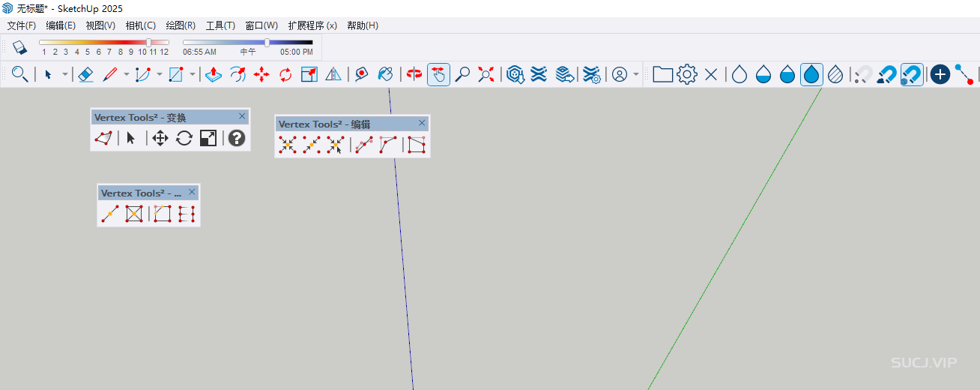Open the Extension Warehouse icon
Viewport: 980px width, 390px height.
click(x=539, y=74)
